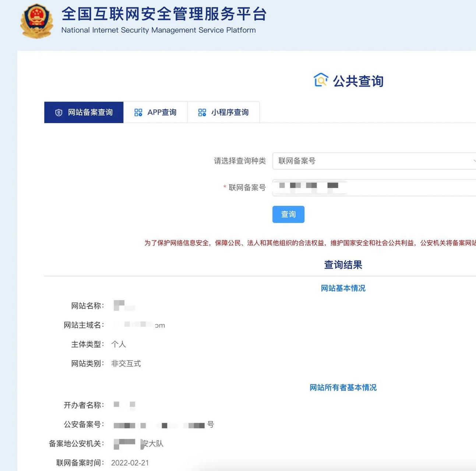
Task: Open the 小程序查询 tab
Action: (x=223, y=112)
